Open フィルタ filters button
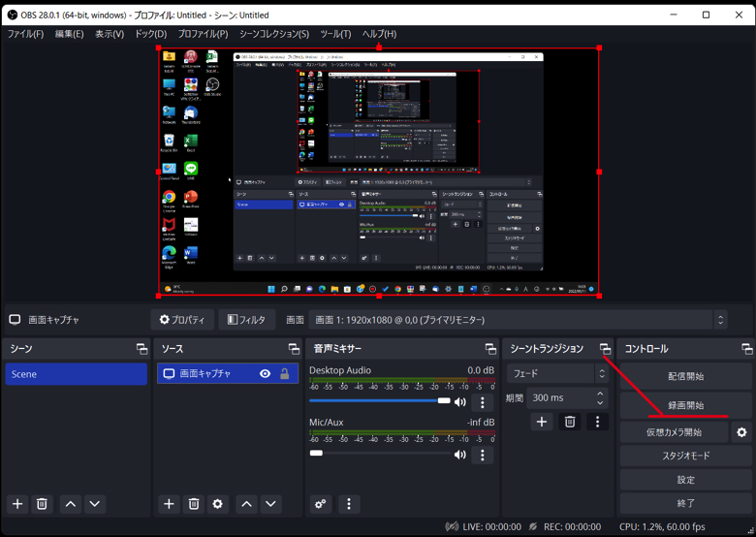The image size is (756, 537). click(x=246, y=320)
